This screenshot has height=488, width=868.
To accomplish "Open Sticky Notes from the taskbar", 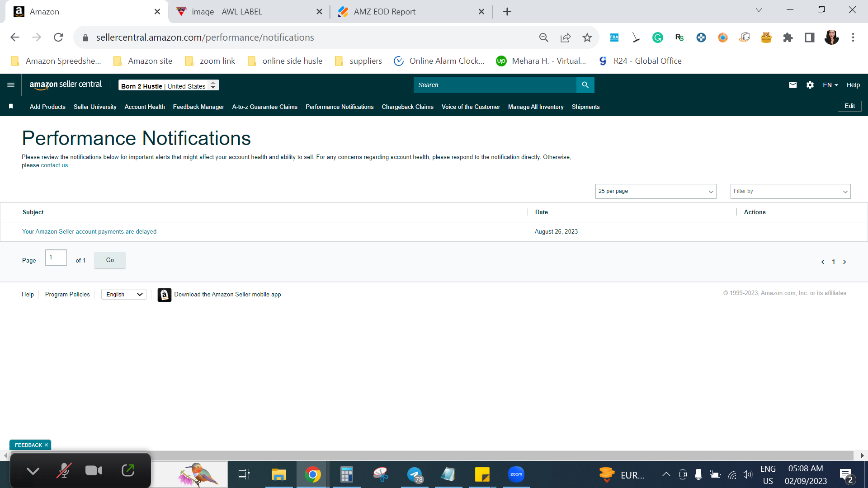I will pos(482,474).
